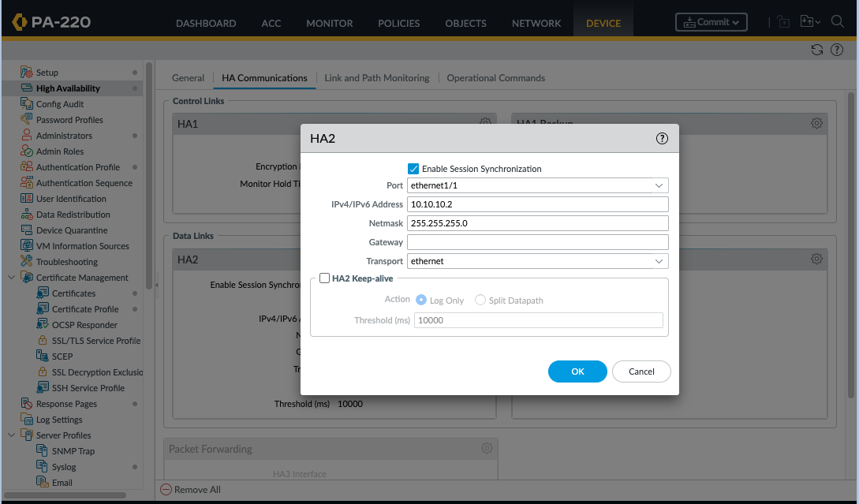Click the Data Links right panel gear icon
Screen dimensions: 859x504
pos(816,259)
